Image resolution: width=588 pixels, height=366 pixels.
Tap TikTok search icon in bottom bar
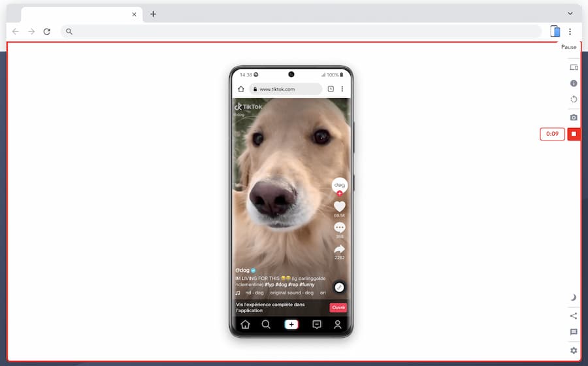pyautogui.click(x=266, y=324)
